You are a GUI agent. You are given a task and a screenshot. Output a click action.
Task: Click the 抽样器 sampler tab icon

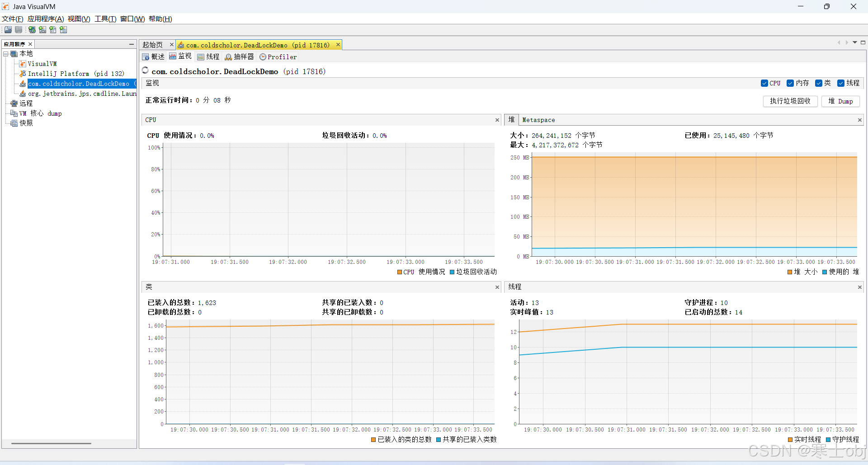point(228,57)
